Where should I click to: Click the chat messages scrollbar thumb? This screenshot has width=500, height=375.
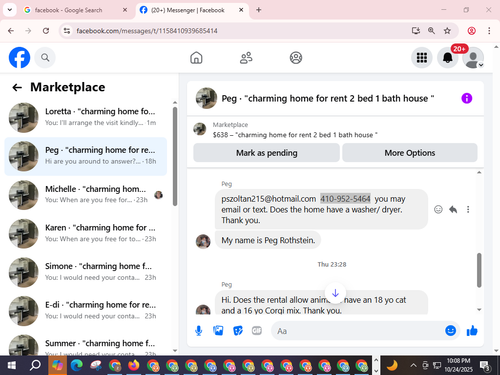[479, 270]
